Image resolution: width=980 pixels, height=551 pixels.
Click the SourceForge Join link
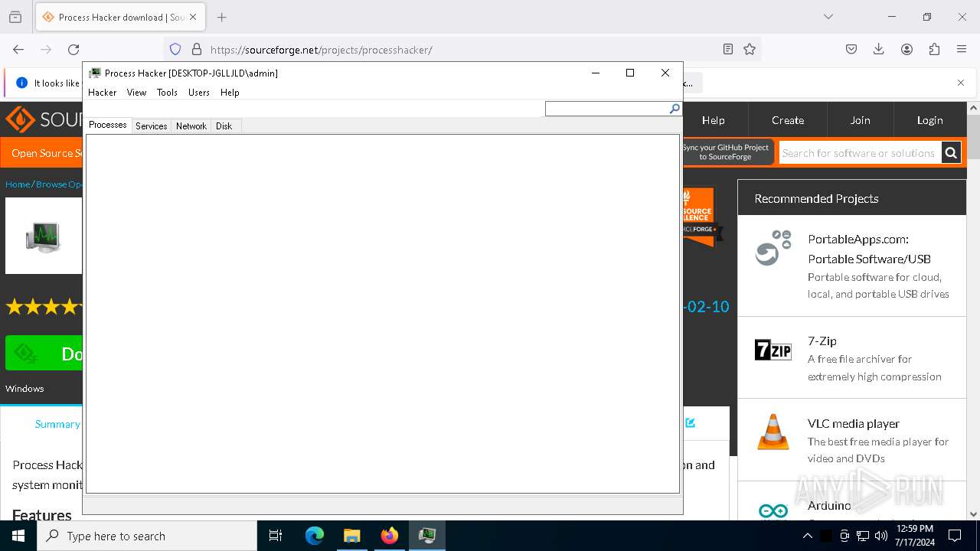[x=860, y=120]
